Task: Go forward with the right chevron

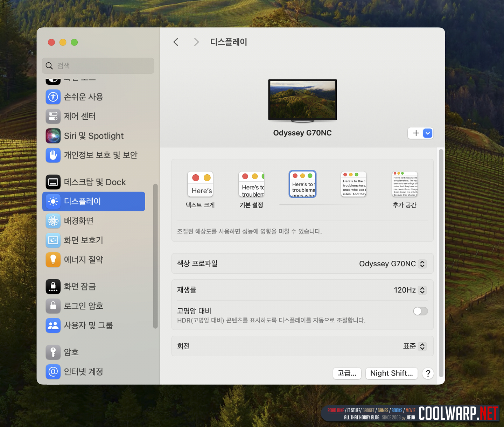Action: point(196,42)
